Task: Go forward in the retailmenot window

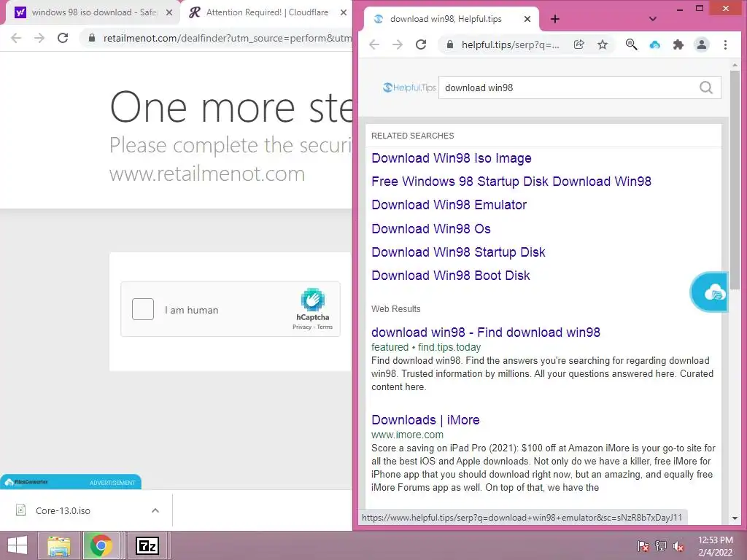Action: click(39, 38)
